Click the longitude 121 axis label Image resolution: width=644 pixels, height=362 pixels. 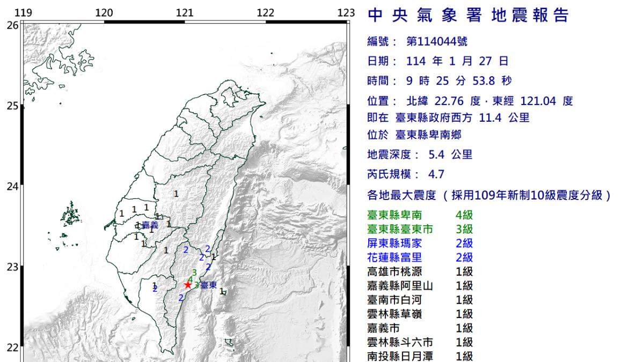185,13
